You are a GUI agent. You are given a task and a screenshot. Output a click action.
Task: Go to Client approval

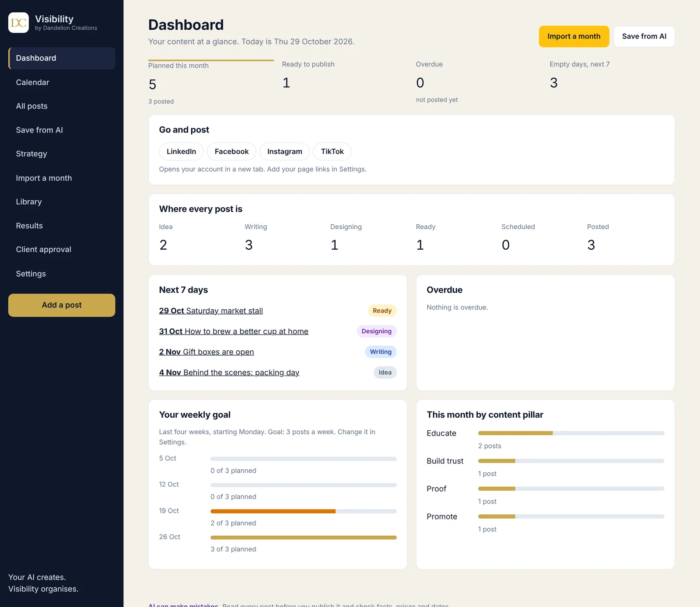[x=62, y=249]
